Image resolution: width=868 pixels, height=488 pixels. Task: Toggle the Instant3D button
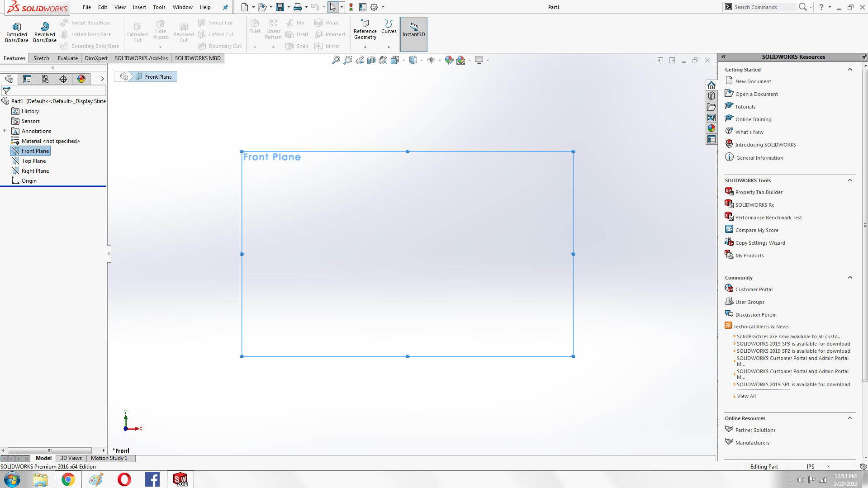[413, 34]
